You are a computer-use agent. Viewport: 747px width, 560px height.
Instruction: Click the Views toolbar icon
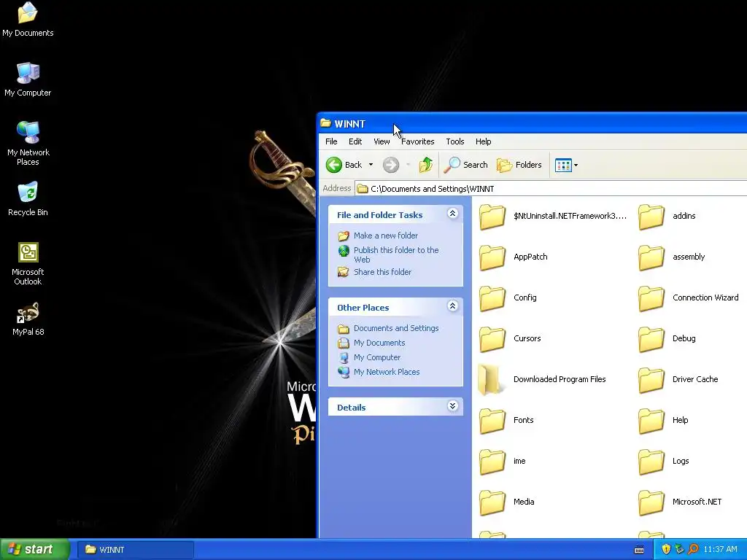click(x=563, y=166)
